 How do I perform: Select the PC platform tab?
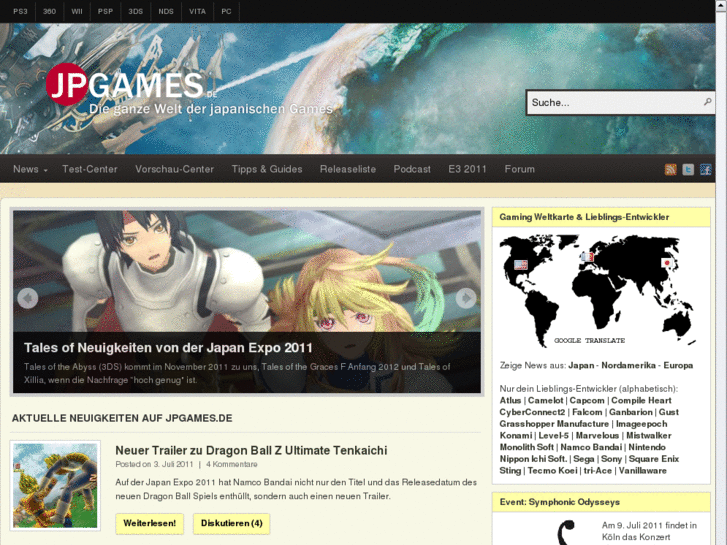[x=226, y=12]
